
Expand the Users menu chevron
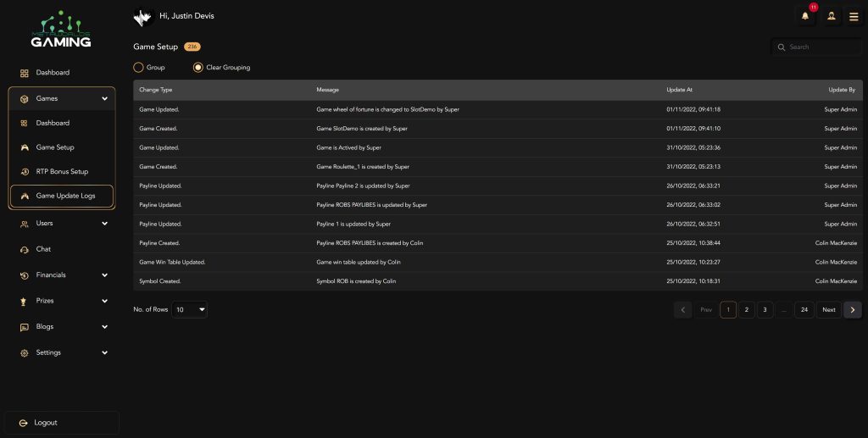click(x=104, y=224)
